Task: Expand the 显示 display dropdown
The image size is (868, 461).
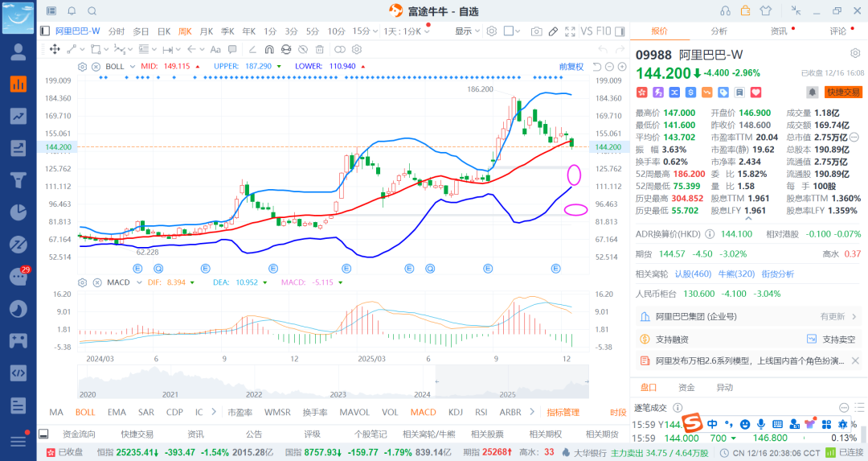Action: [x=467, y=31]
